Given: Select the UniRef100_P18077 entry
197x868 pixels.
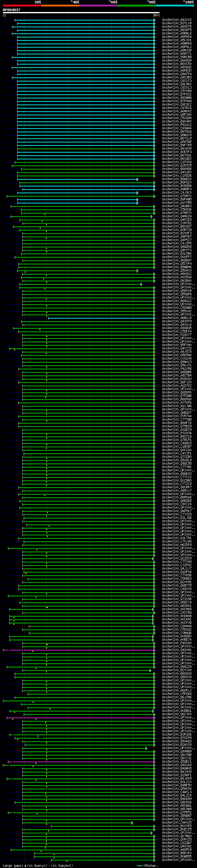Looking at the screenshot, I should click(177, 335).
